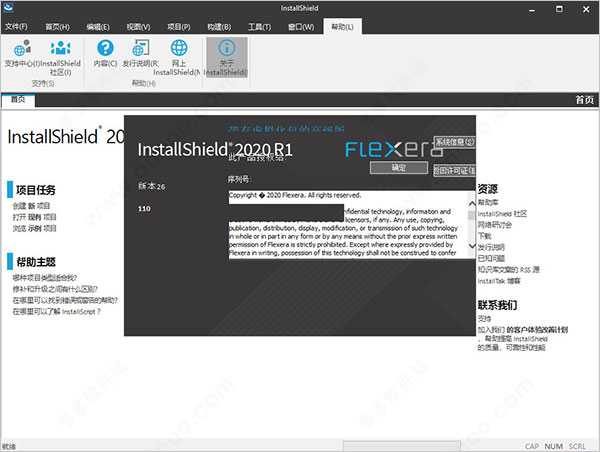Open the 构建(B) ribbon tab
The height and width of the screenshot is (452, 600).
(219, 26)
